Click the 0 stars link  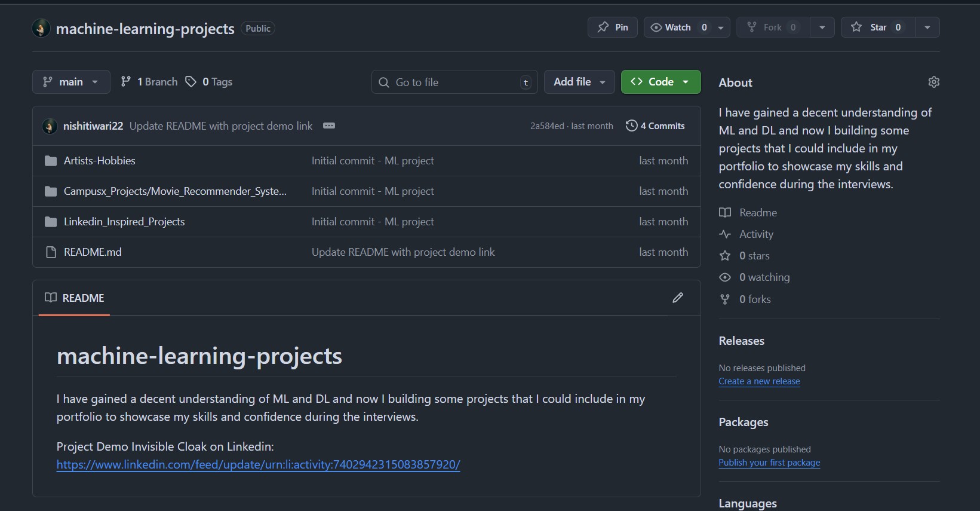click(x=754, y=256)
